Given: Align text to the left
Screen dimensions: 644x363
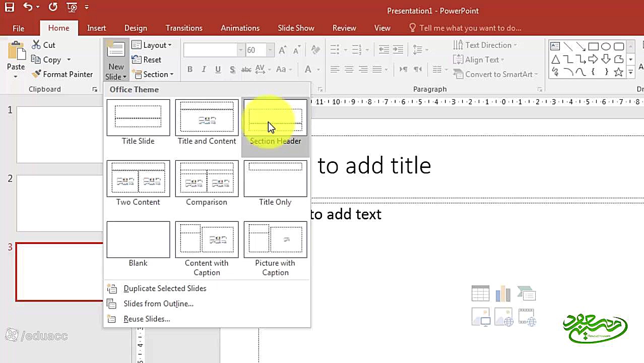Looking at the screenshot, I should [x=335, y=70].
